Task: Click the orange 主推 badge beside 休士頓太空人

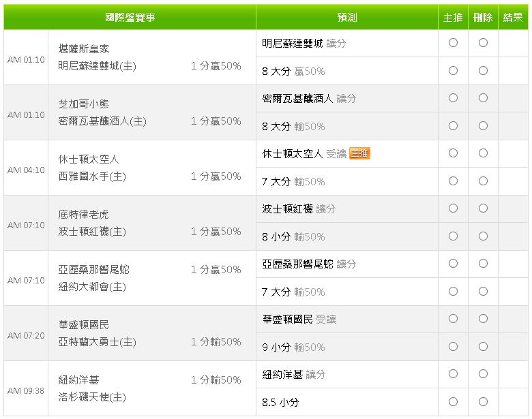Action: (x=359, y=153)
